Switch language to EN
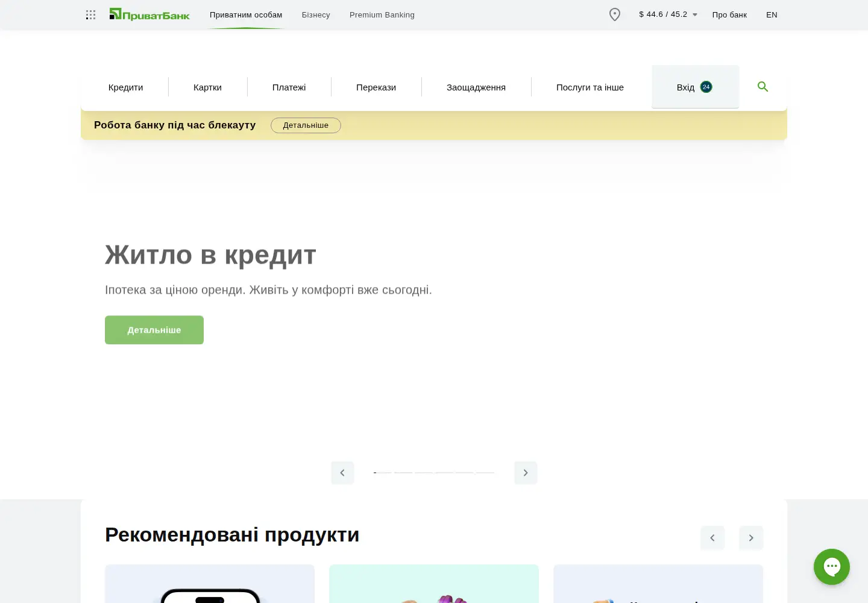868x603 pixels. click(772, 14)
